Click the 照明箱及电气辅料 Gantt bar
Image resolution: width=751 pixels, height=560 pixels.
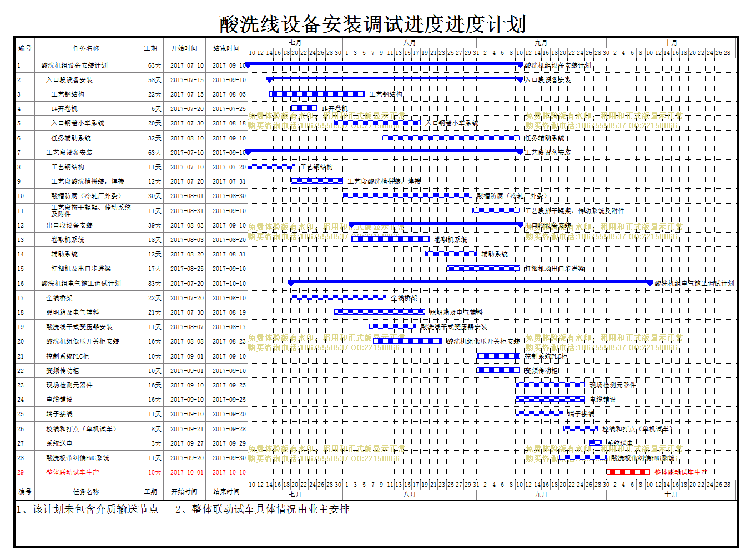click(x=379, y=312)
